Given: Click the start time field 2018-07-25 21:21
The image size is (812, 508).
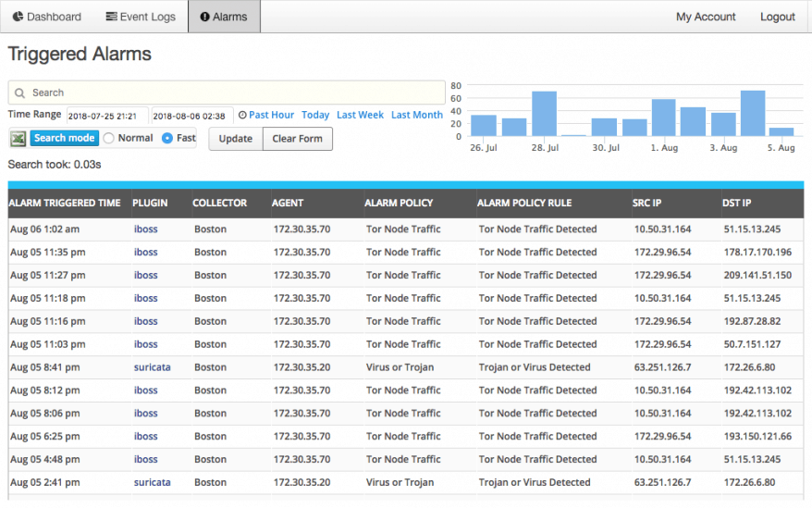Looking at the screenshot, I should point(106,116).
